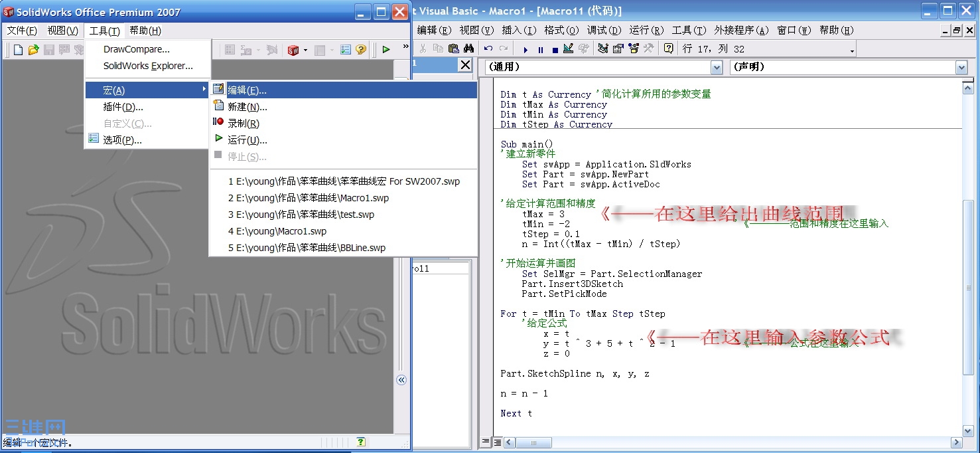Open the Project Explorer icon
980x453 pixels.
point(603,48)
